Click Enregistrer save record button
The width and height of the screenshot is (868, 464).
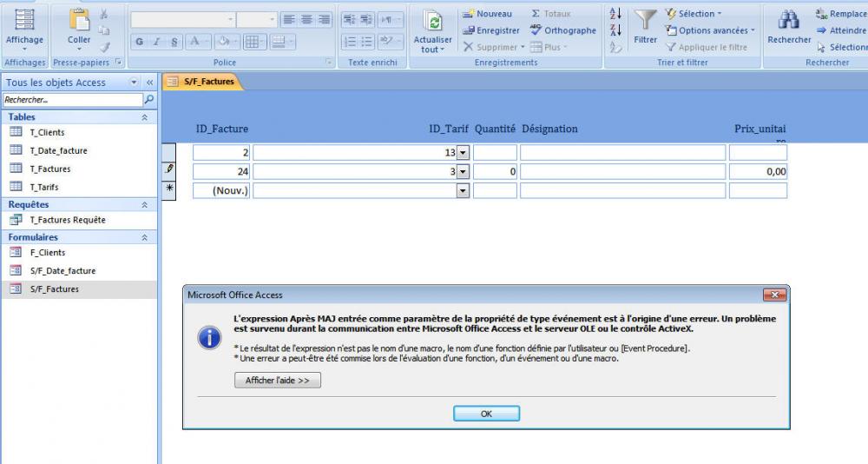click(x=491, y=30)
